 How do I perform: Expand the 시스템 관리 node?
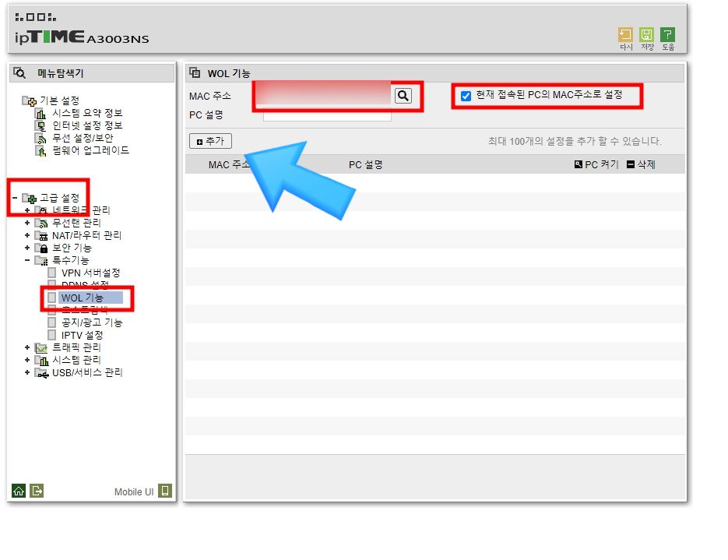[27, 360]
